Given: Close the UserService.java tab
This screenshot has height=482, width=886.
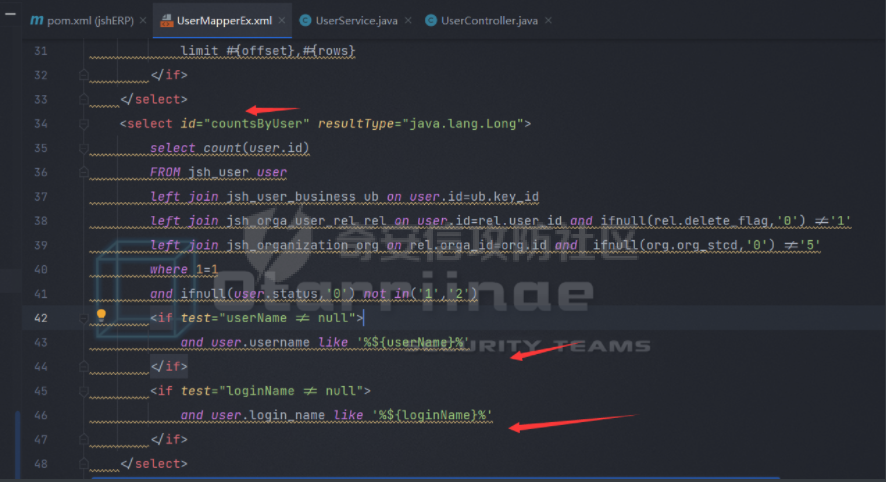Looking at the screenshot, I should tap(408, 20).
